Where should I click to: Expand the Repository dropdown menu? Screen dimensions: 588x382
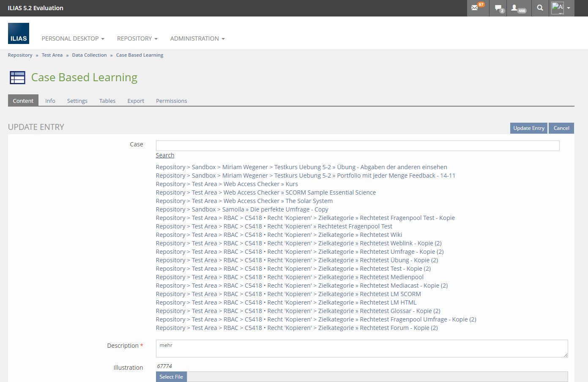point(137,38)
